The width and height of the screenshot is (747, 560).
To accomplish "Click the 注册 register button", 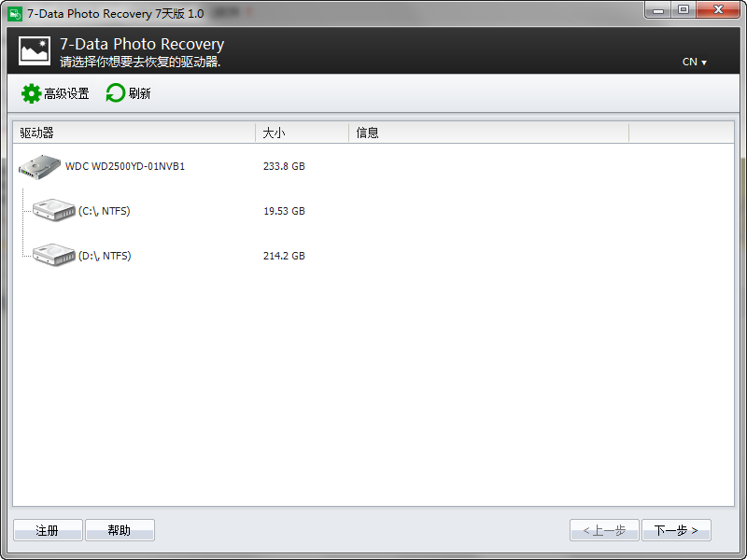I will pyautogui.click(x=48, y=530).
